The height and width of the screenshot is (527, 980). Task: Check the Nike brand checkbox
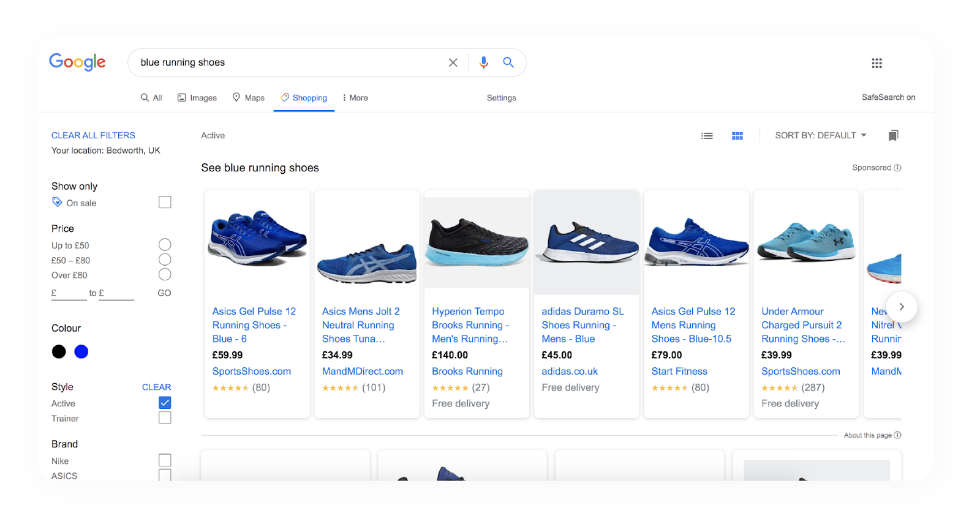click(165, 460)
